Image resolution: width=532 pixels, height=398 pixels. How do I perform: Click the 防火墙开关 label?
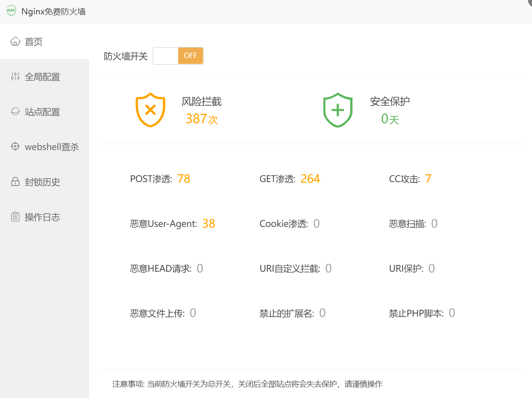click(x=126, y=56)
